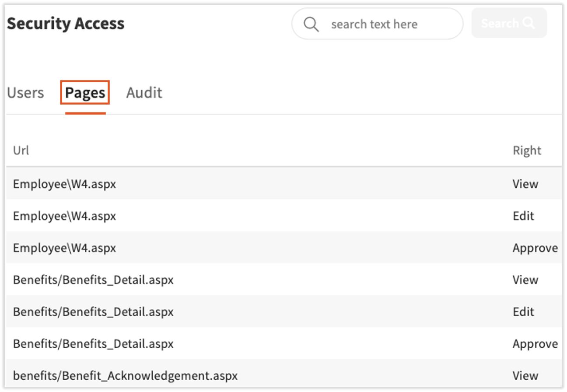Click the View right label for Benefit_Acknowledgement.aspx
Viewport: 567px width, 392px height.
tap(525, 375)
